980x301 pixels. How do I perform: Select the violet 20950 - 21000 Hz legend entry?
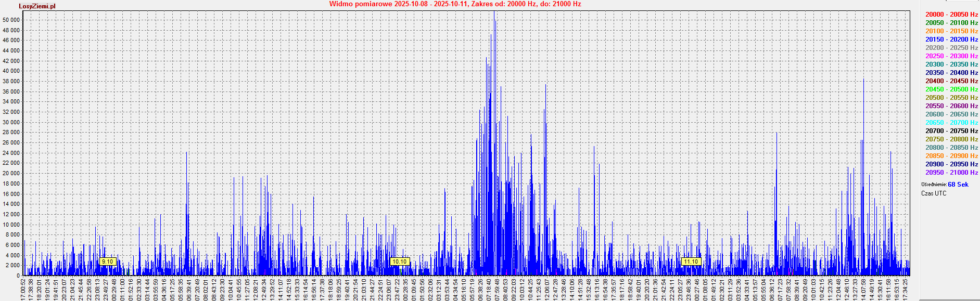pyautogui.click(x=951, y=173)
